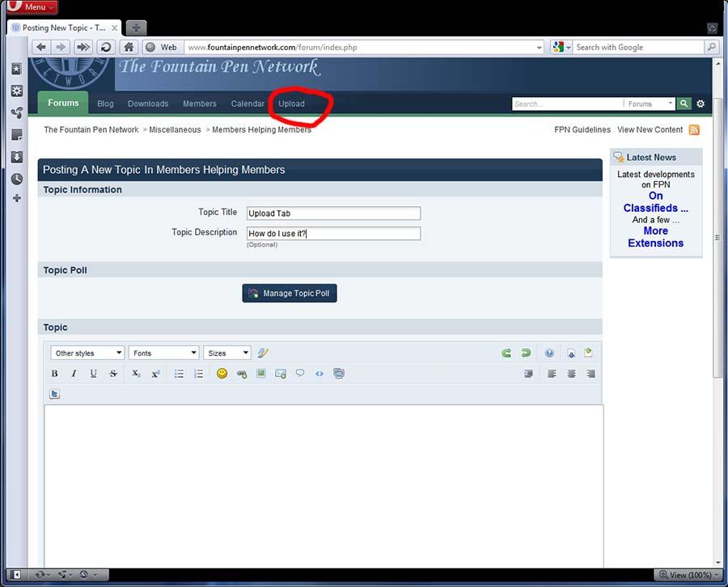The width and height of the screenshot is (728, 587).
Task: Click the insert link icon
Action: point(241,374)
